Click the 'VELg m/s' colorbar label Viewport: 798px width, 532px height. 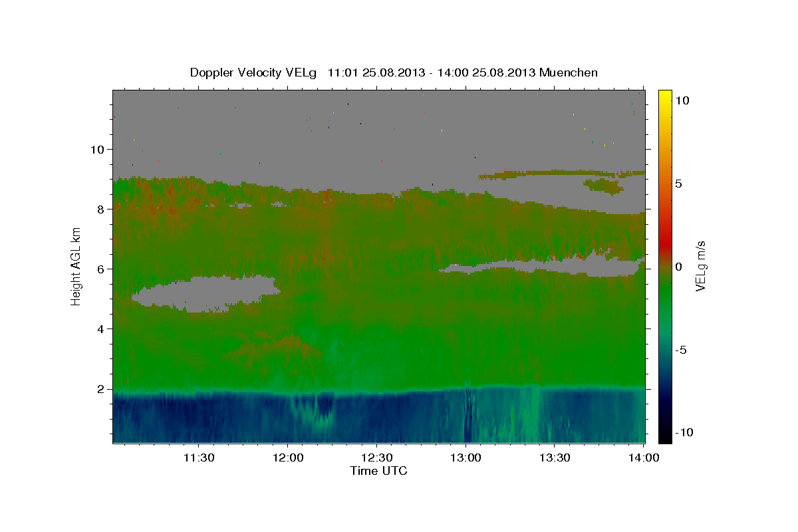701,266
